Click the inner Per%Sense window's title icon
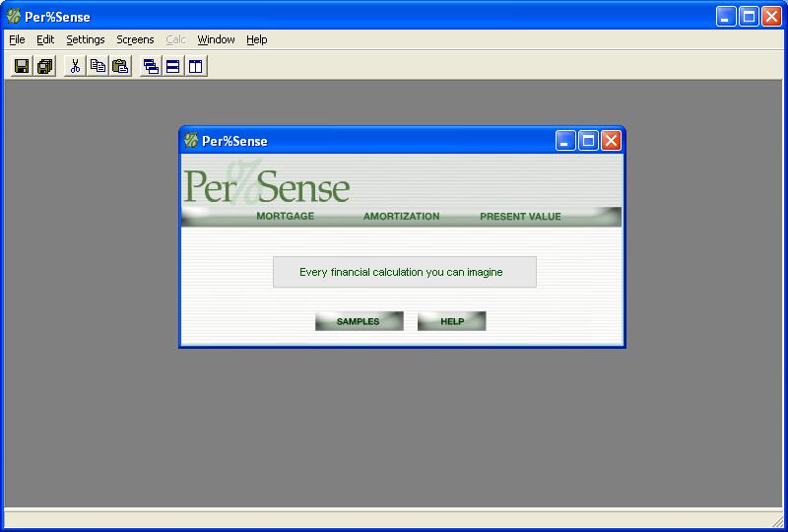Viewport: 788px width, 532px height. pos(190,140)
